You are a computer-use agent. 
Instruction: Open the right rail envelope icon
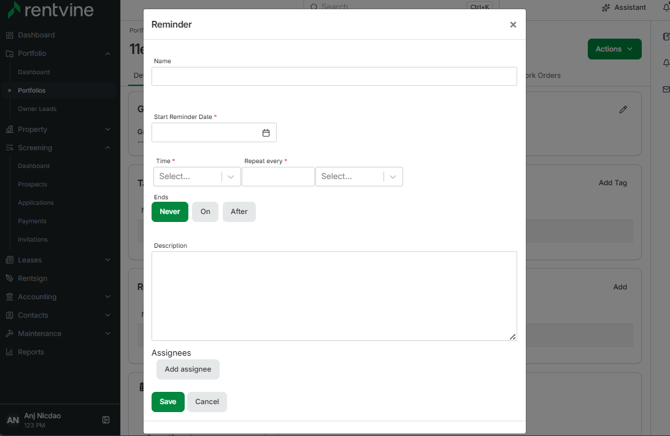click(666, 89)
